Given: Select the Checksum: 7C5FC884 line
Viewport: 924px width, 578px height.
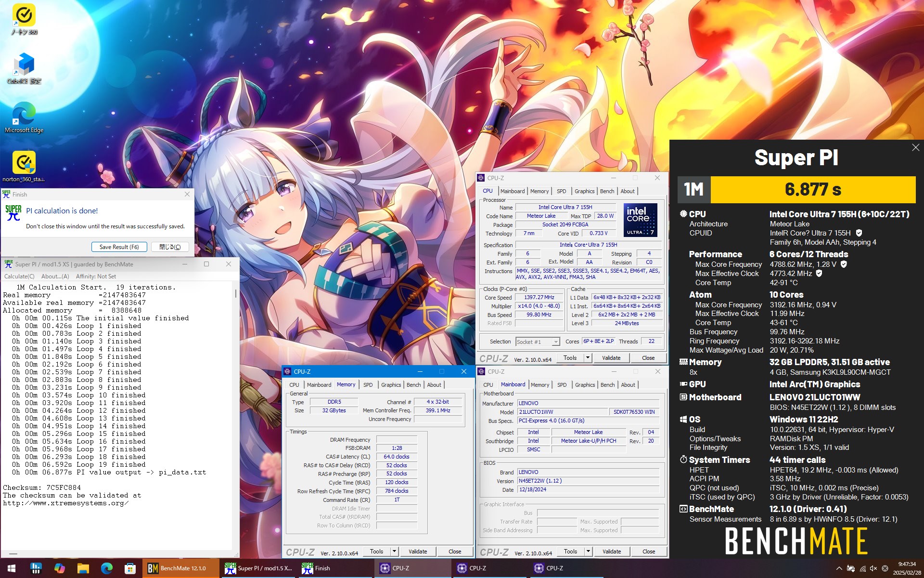Looking at the screenshot, I should 42,487.
